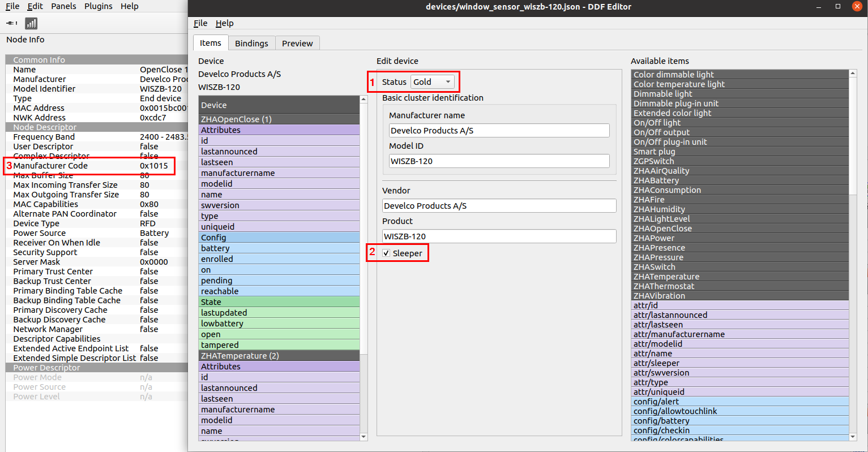868x452 pixels.
Task: Open the Panels menu in main window
Action: pyautogui.click(x=63, y=6)
